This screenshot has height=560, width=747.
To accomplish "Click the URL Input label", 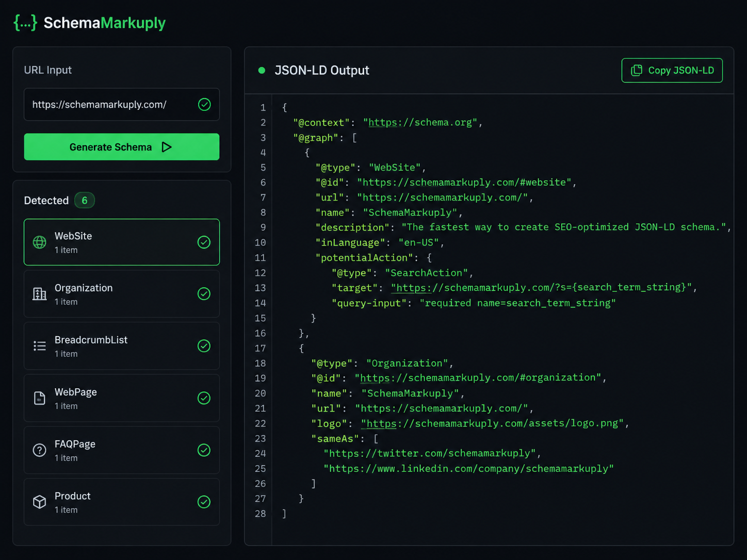I will click(x=48, y=70).
